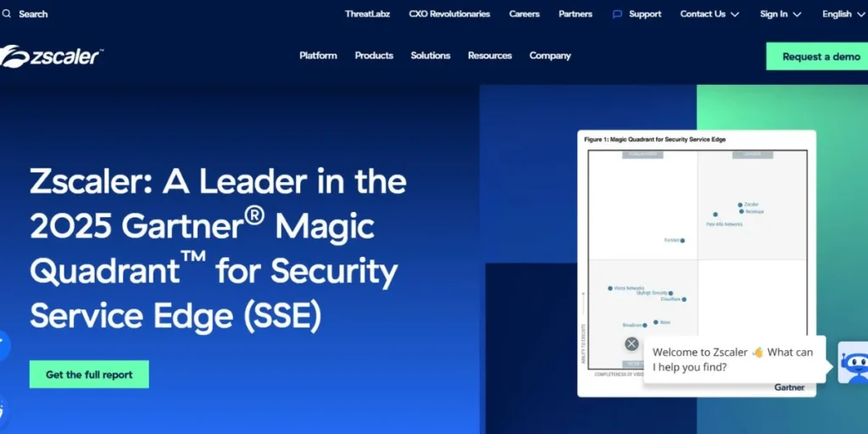Screen dimensions: 868x434
Task: Click the Welcome to Zscaler chat message
Action: coord(735,359)
